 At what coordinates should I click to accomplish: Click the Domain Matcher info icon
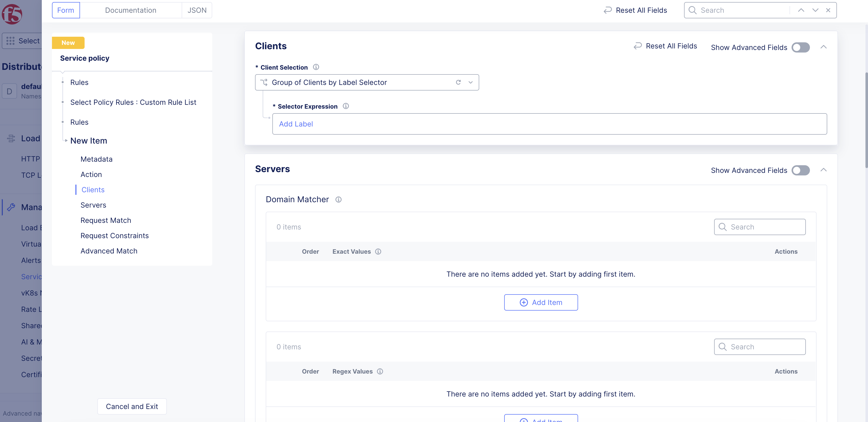click(338, 200)
